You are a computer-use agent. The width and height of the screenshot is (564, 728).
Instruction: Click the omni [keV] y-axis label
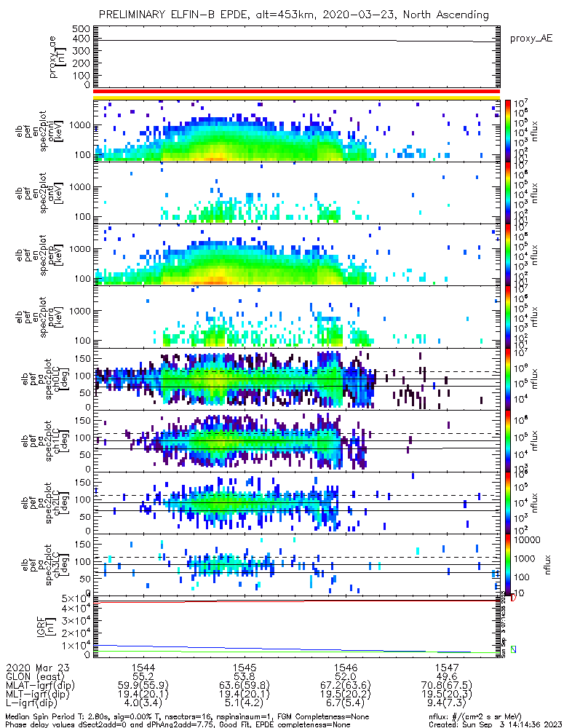click(38, 131)
